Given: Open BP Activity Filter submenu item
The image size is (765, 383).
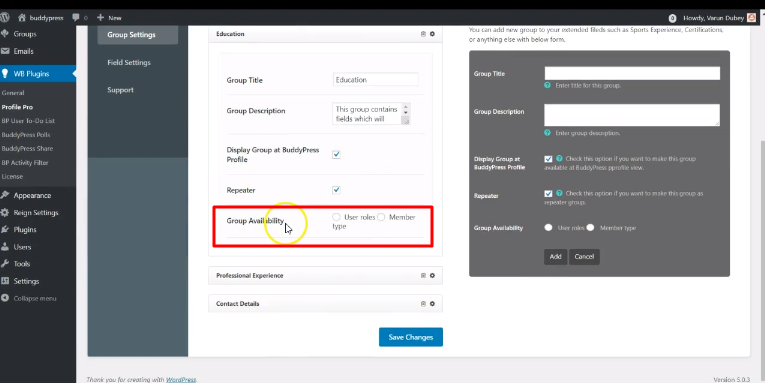Looking at the screenshot, I should click(x=25, y=162).
